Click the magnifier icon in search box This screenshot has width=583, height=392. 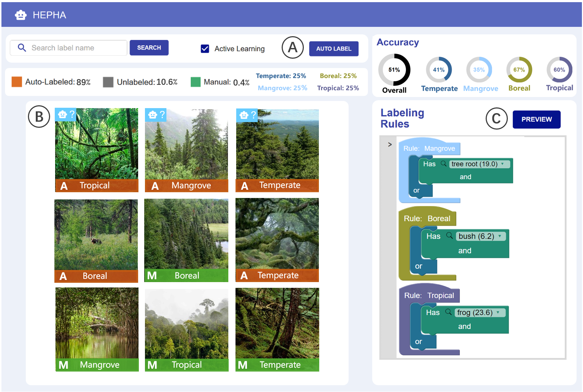click(22, 48)
